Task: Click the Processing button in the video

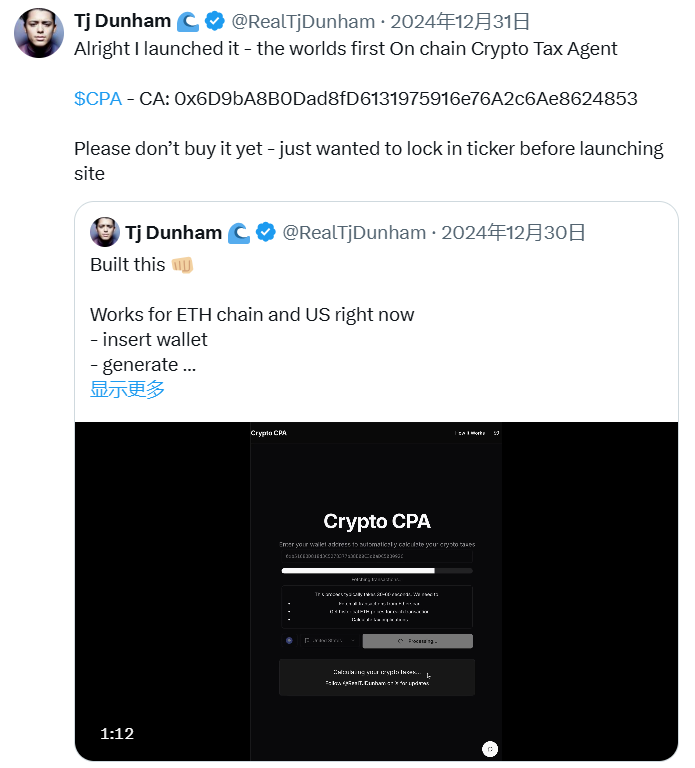Action: (417, 640)
